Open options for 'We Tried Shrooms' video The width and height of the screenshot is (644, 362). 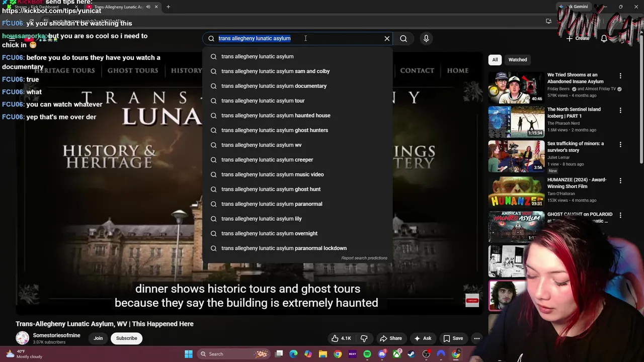click(620, 75)
